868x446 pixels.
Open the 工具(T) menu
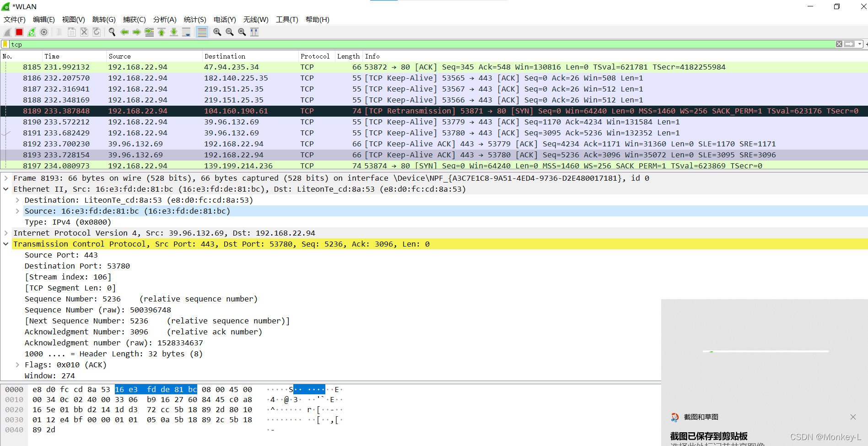click(x=287, y=20)
